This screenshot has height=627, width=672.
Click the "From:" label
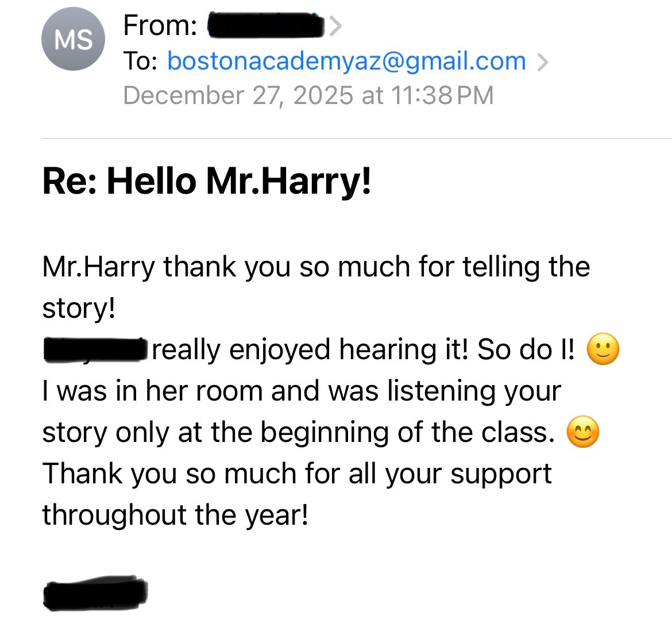[x=160, y=25]
